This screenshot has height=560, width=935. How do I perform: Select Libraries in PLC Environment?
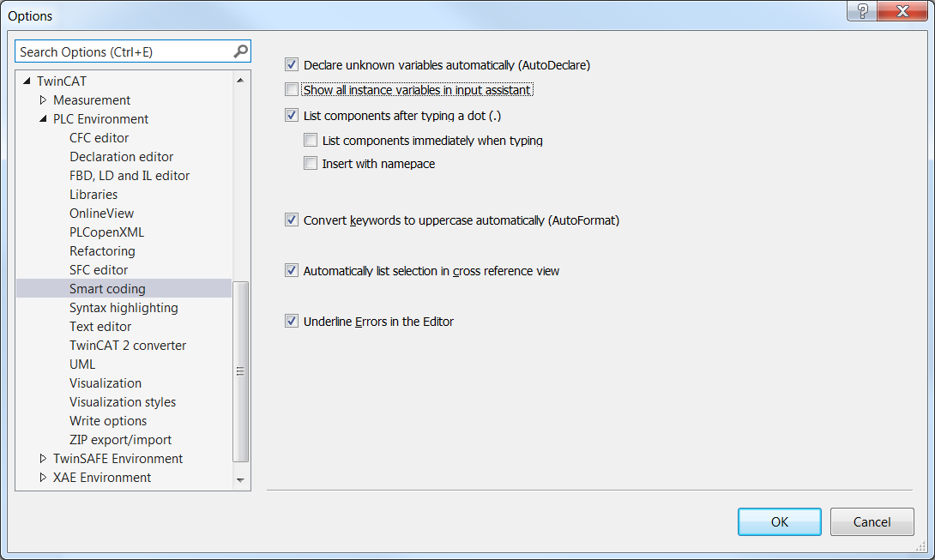coord(93,195)
